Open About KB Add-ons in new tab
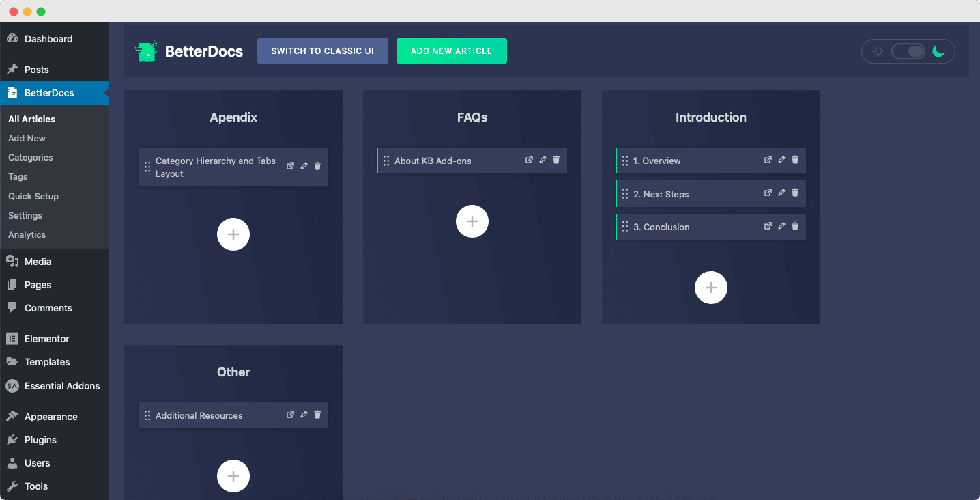 (529, 160)
